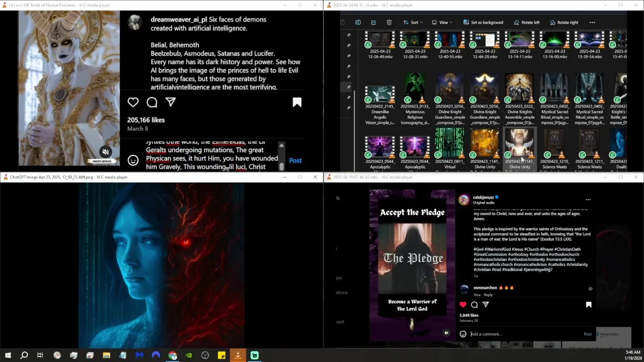644x362 pixels.
Task: Open more options on calebjanusz post
Action: [588, 200]
